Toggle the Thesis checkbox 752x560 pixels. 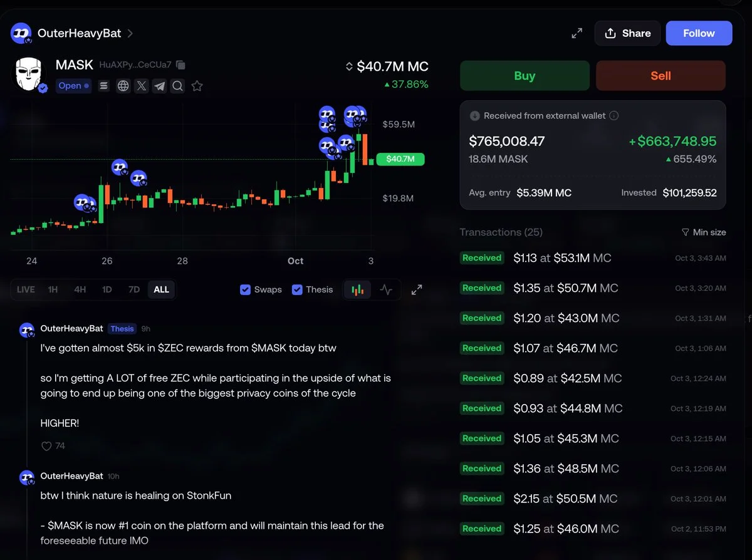click(298, 289)
